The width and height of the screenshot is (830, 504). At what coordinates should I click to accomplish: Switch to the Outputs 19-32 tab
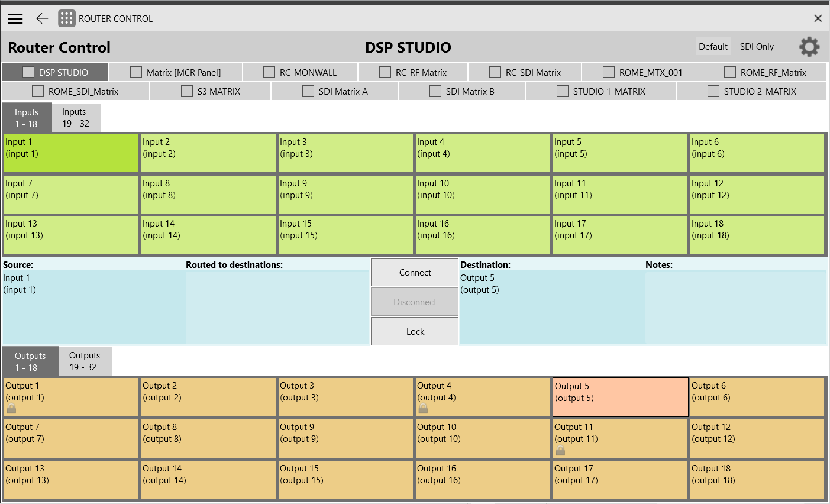click(x=85, y=361)
